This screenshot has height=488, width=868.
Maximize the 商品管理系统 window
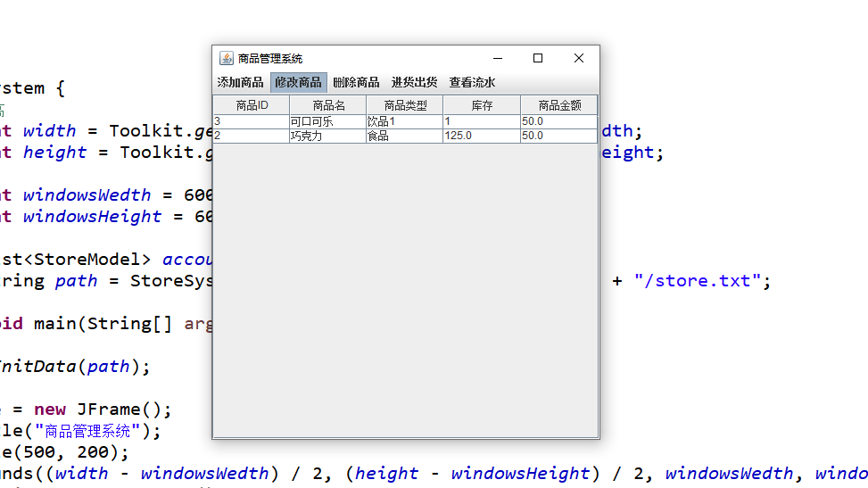pos(538,58)
